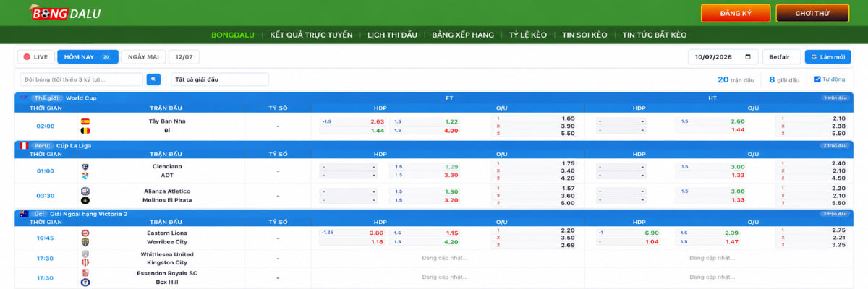This screenshot has width=868, height=289.
Task: Open the Betfair bookmaker dropdown
Action: [781, 56]
